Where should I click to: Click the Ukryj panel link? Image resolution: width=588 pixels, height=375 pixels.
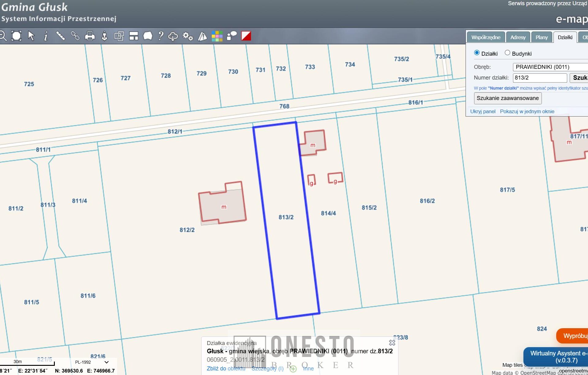483,111
